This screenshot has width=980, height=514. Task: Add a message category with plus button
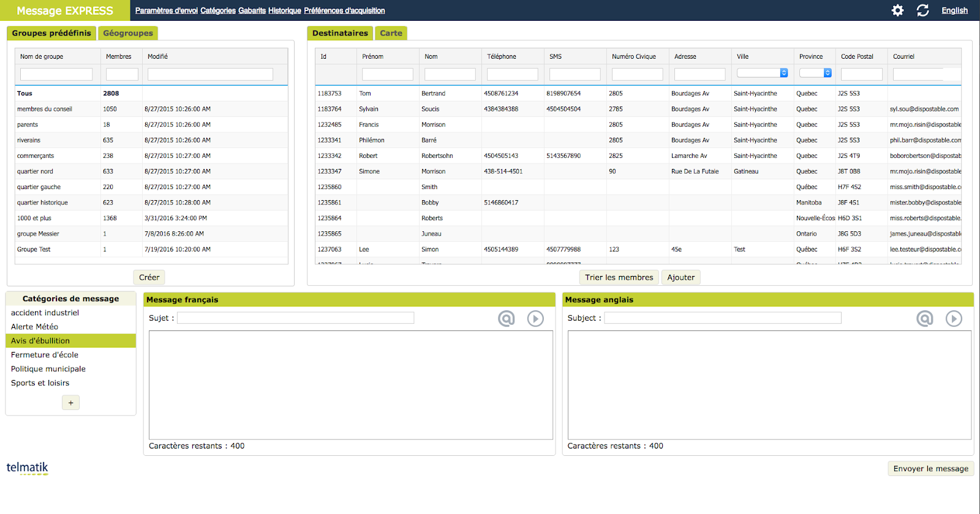(x=70, y=403)
